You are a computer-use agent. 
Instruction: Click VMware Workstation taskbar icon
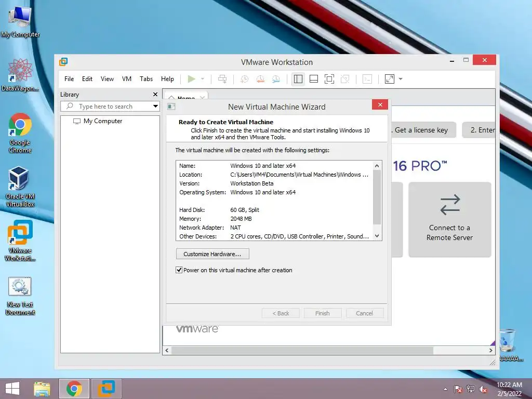point(107,389)
